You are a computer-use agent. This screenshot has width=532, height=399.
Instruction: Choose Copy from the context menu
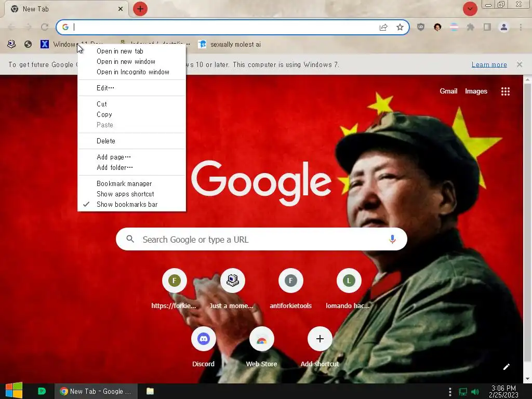[131, 114]
